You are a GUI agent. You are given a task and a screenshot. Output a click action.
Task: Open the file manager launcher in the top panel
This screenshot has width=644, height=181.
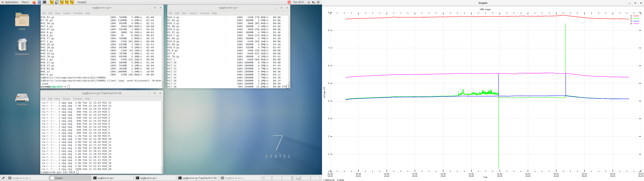(x=39, y=2)
